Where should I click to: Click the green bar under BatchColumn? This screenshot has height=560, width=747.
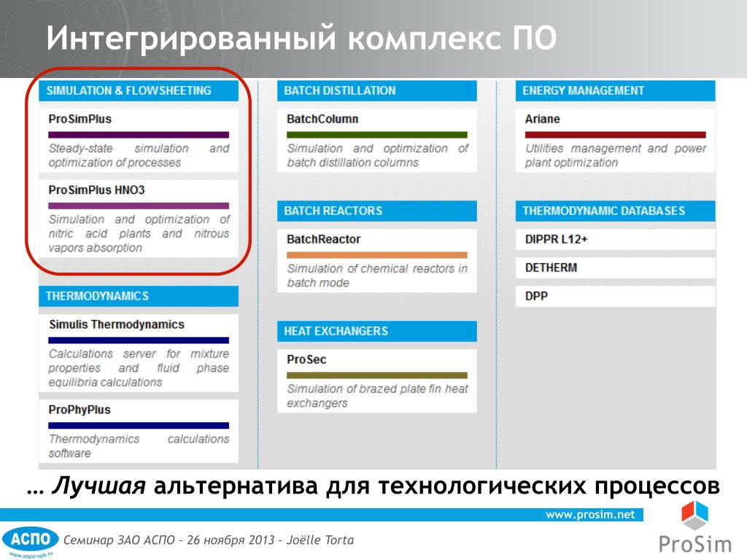click(377, 135)
